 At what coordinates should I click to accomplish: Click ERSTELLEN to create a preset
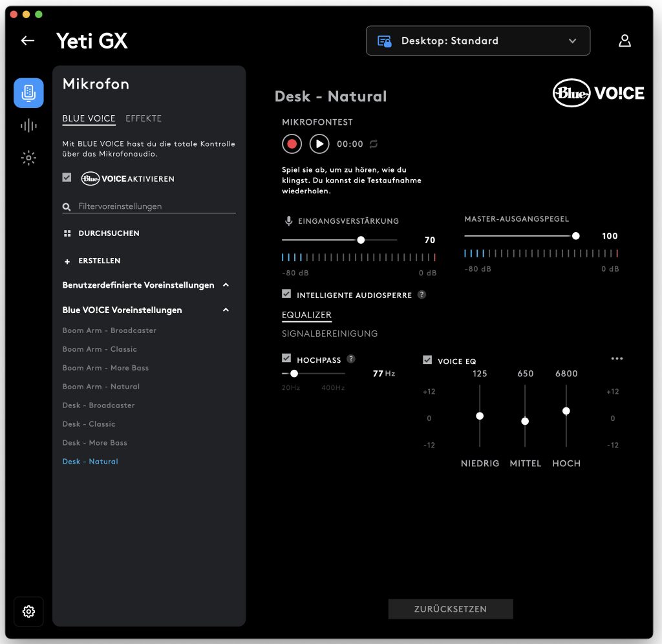(x=99, y=261)
